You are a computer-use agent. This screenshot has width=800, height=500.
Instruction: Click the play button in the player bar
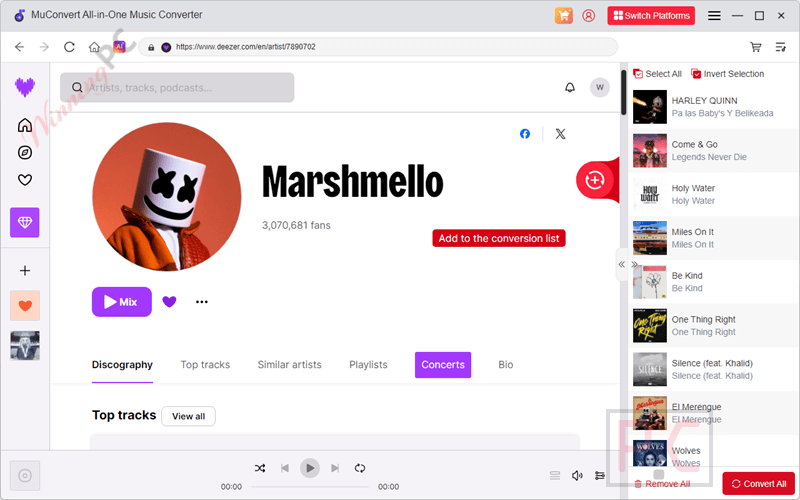[x=310, y=468]
